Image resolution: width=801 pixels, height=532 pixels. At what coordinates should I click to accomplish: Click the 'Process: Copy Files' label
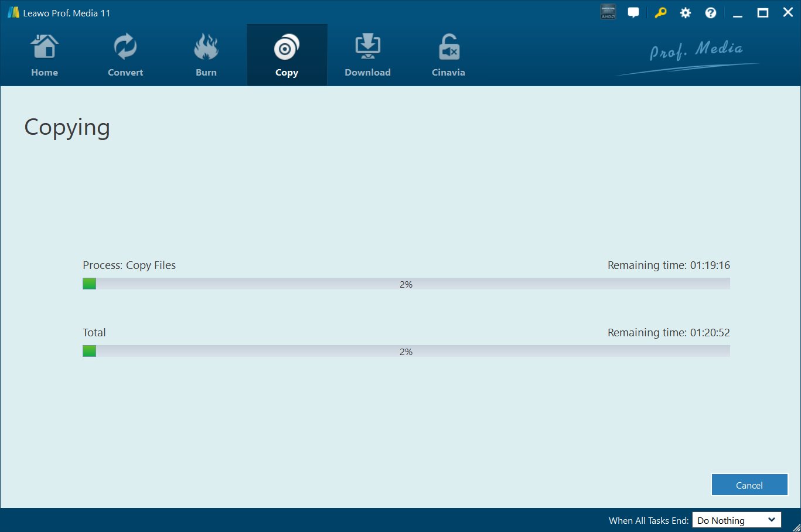[x=129, y=265]
